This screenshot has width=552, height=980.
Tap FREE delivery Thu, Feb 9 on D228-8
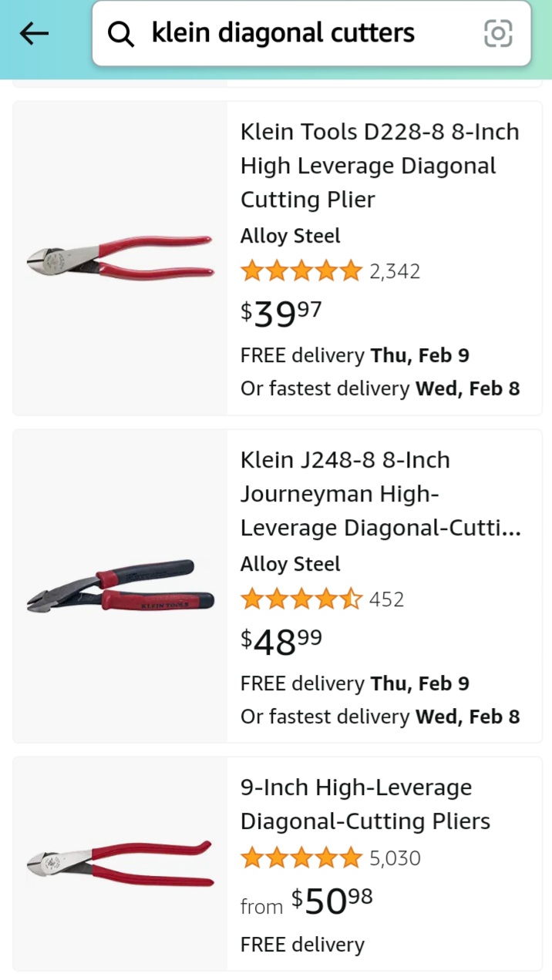pyautogui.click(x=355, y=355)
